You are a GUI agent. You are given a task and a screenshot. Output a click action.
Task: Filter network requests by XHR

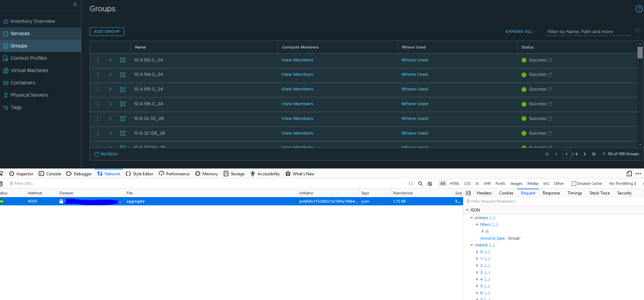(487, 183)
